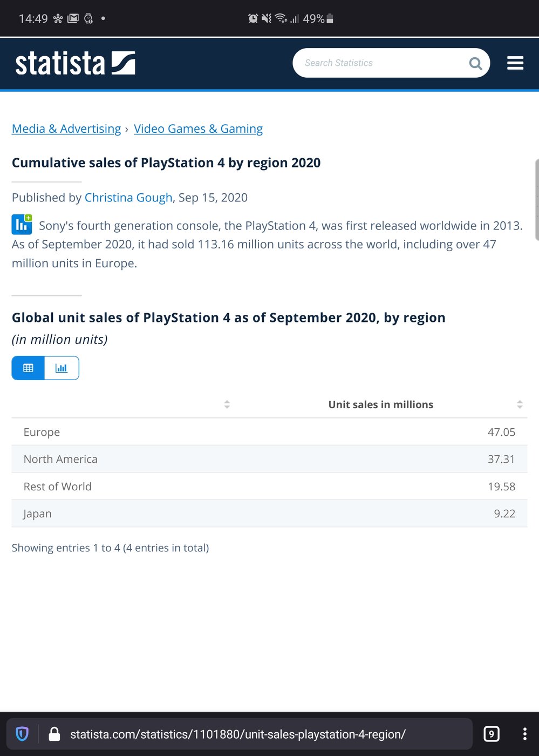The width and height of the screenshot is (539, 756).
Task: Click the Unit sales in millions header
Action: (381, 404)
